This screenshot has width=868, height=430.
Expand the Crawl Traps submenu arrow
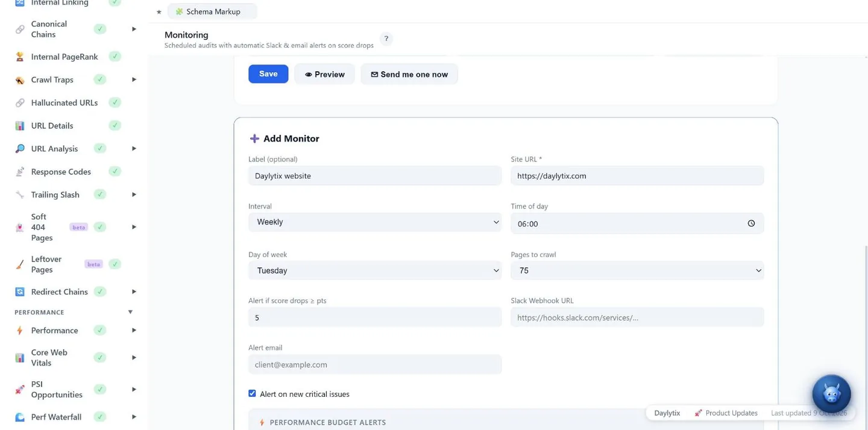pyautogui.click(x=134, y=79)
